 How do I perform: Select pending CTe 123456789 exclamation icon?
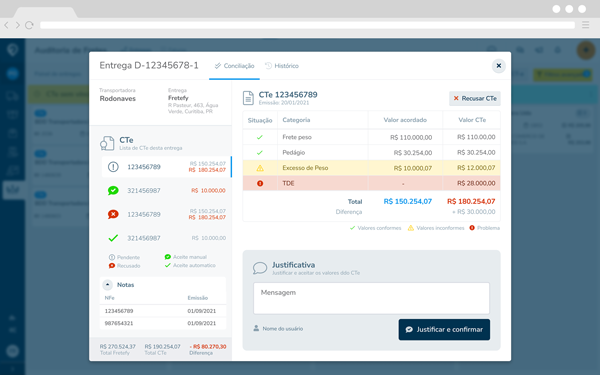tap(113, 167)
